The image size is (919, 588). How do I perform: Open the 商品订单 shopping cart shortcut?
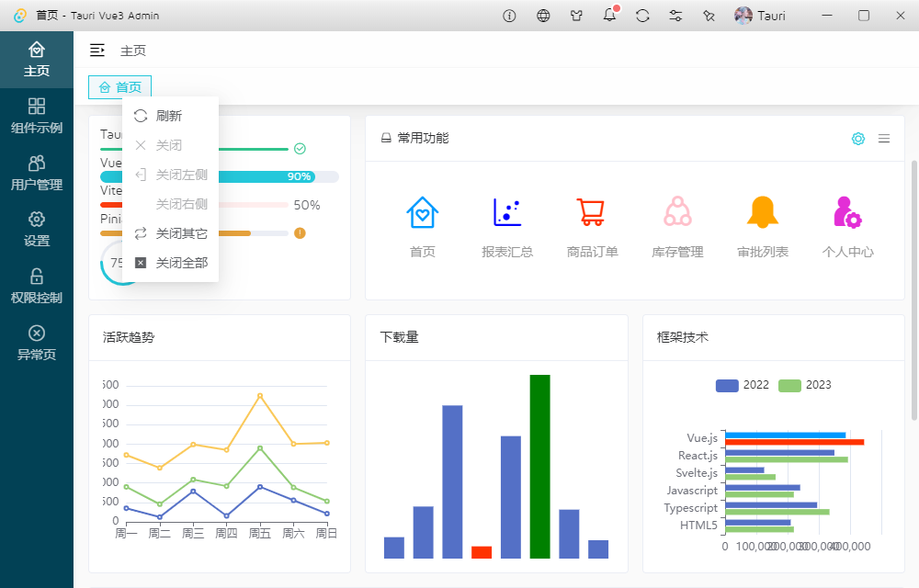[592, 227]
